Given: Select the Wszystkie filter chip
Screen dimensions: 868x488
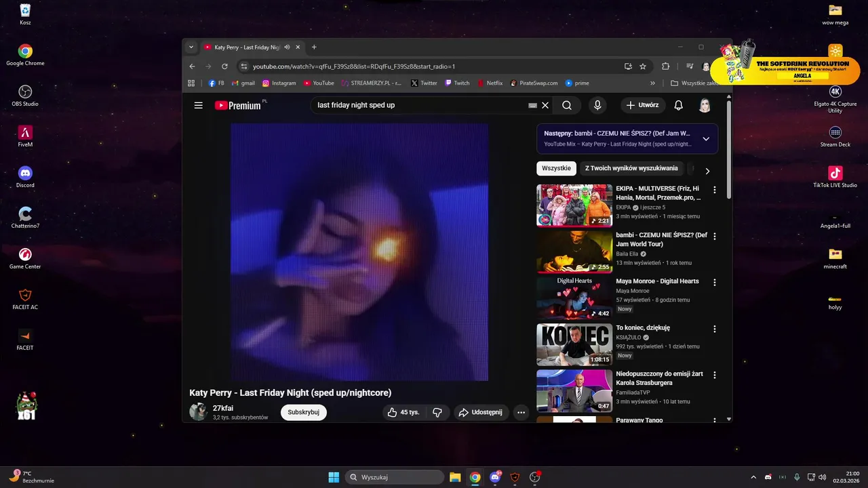Looking at the screenshot, I should tap(556, 168).
